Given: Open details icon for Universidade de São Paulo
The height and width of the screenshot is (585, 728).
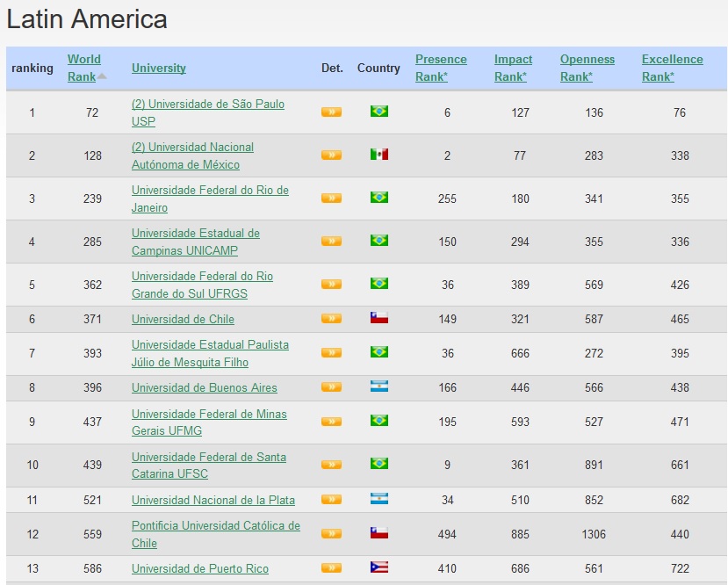Looking at the screenshot, I should coord(331,112).
